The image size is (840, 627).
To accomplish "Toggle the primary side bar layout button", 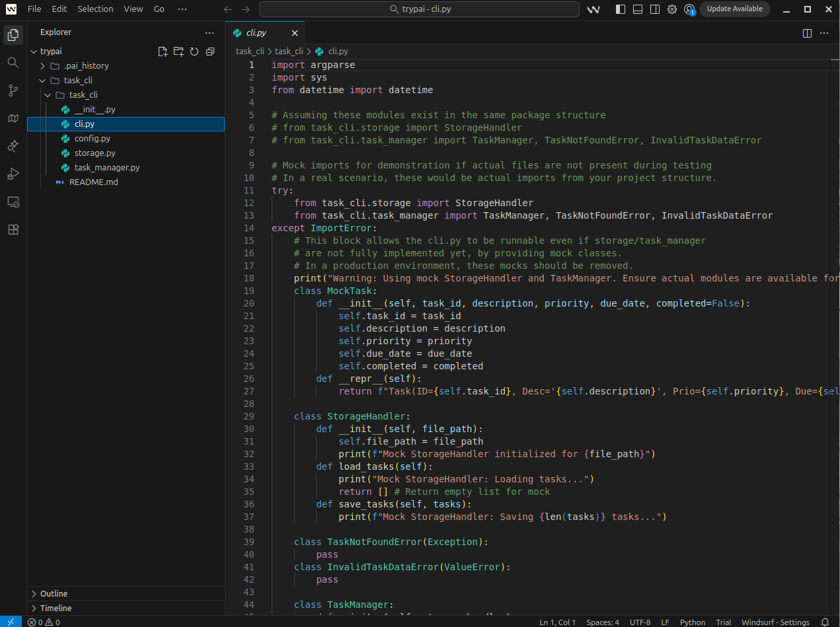I will tap(621, 9).
